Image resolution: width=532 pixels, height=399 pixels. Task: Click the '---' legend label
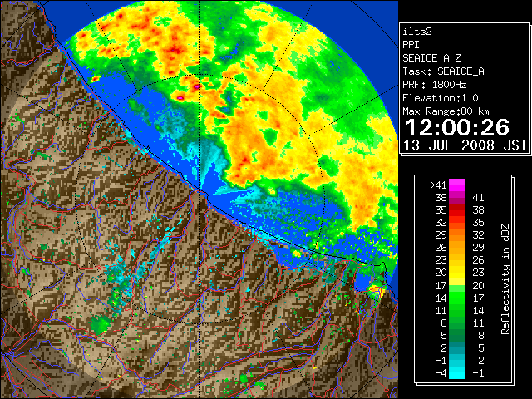point(475,185)
